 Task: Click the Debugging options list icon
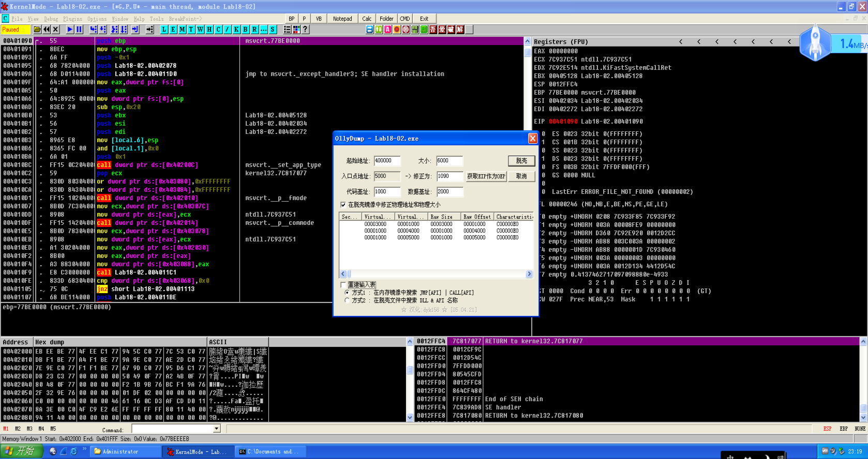click(287, 29)
